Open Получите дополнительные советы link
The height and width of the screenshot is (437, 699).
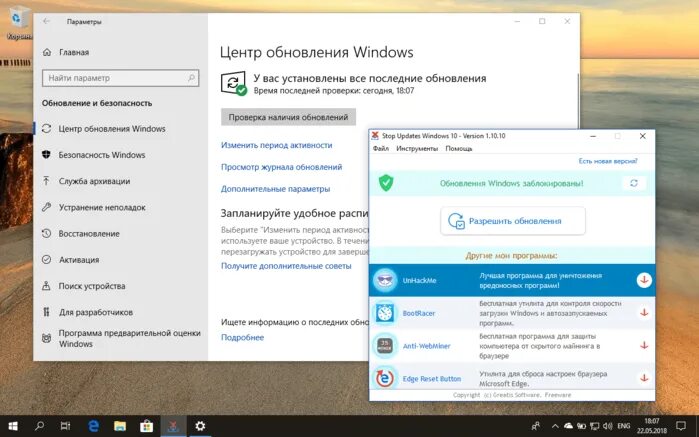click(286, 266)
